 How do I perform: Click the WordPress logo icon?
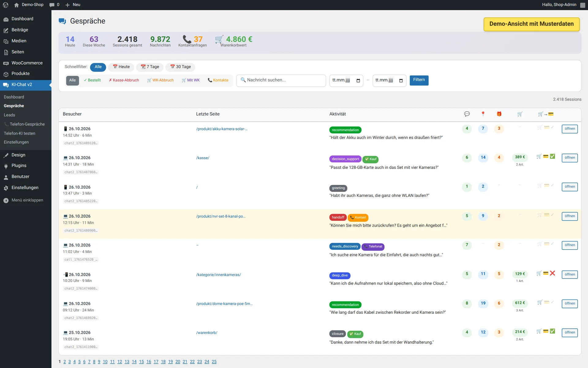point(6,5)
